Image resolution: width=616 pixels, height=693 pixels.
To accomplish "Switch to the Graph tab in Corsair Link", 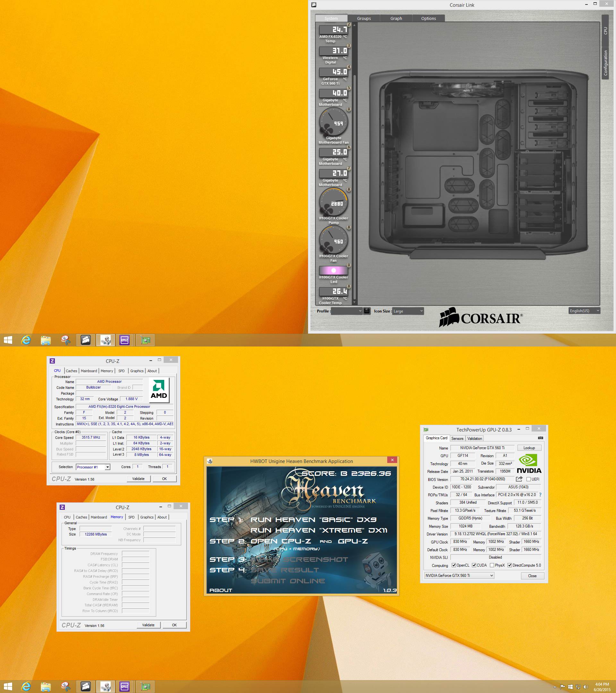I will (396, 18).
